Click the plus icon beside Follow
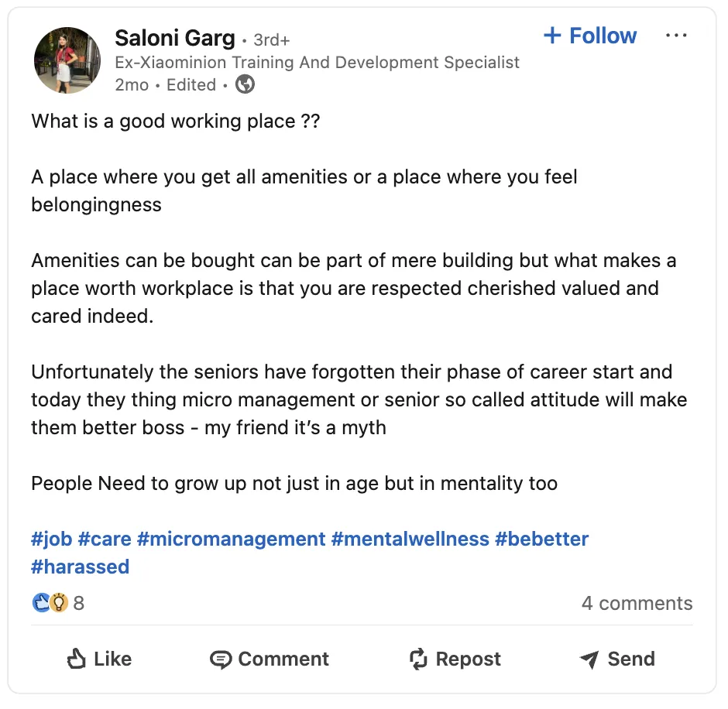This screenshot has width=728, height=709. point(552,36)
